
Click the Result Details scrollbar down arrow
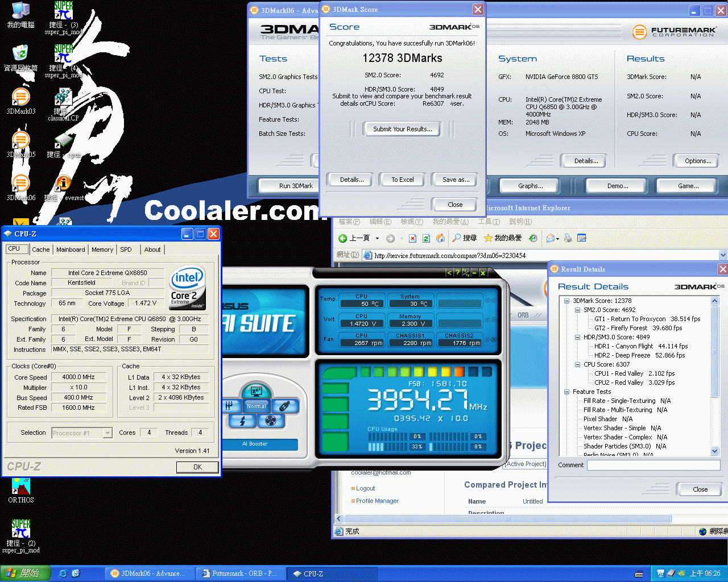[x=715, y=451]
